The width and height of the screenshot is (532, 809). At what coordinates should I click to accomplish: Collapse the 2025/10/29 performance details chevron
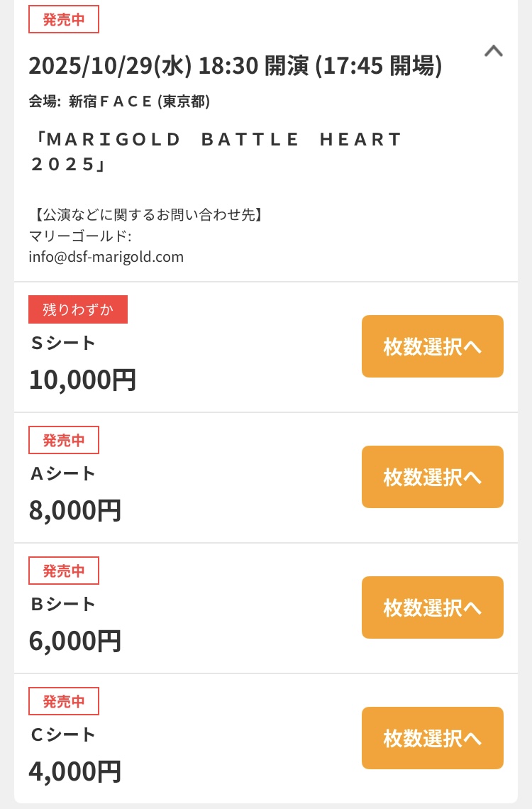(x=493, y=51)
